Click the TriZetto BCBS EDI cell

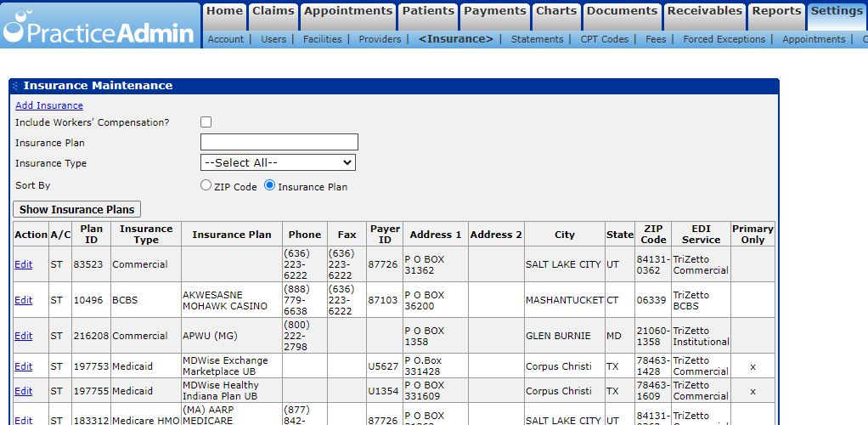(x=701, y=300)
